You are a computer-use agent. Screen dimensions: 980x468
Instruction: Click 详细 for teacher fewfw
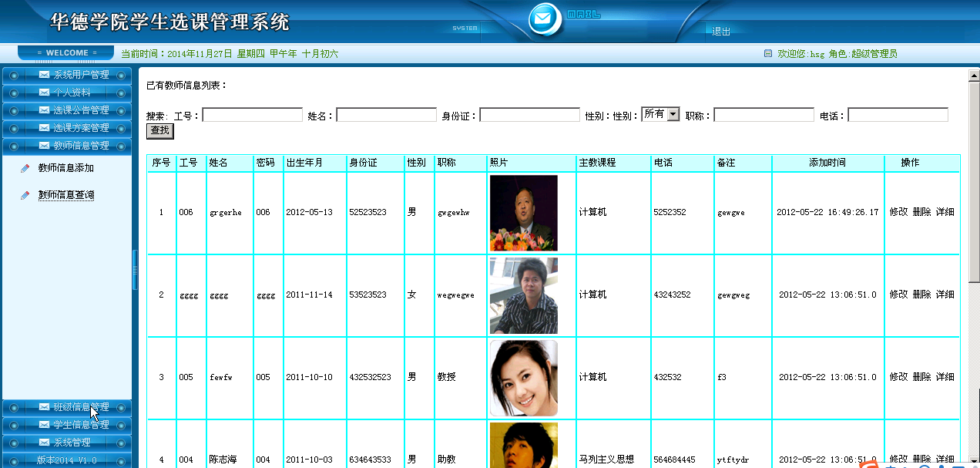click(945, 377)
